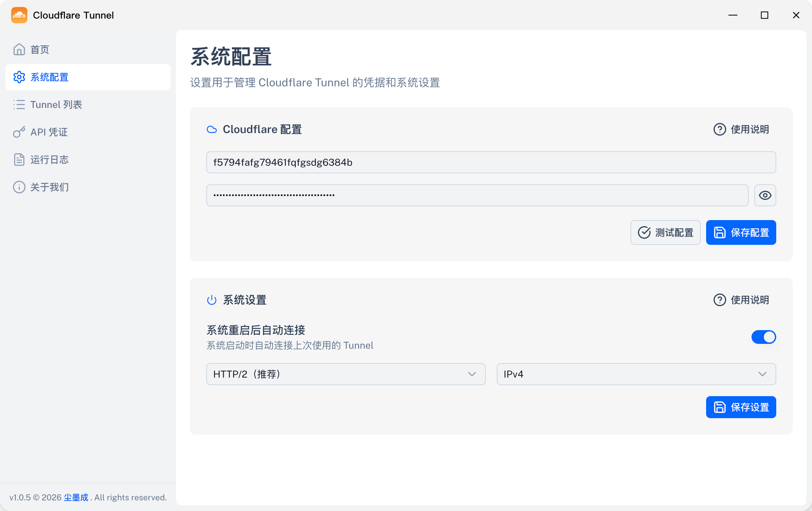Click the v1.0.5 version text
This screenshot has width=812, height=511.
[20, 497]
